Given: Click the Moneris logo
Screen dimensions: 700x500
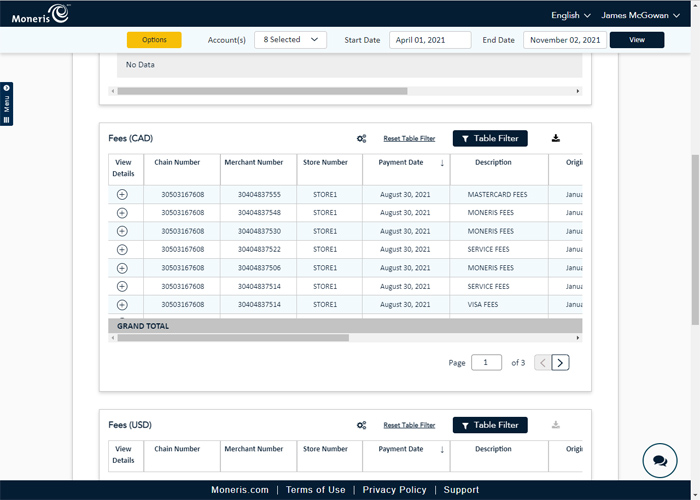Looking at the screenshot, I should tap(40, 14).
